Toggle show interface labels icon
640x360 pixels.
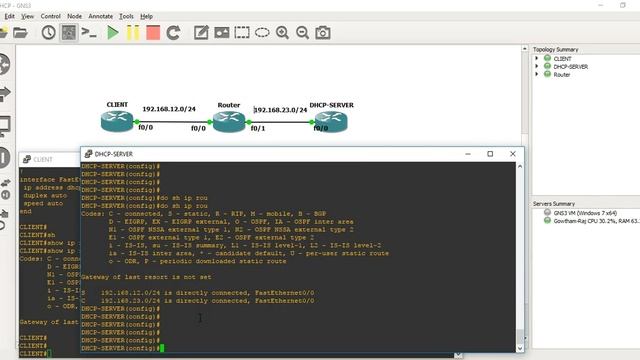(x=69, y=33)
